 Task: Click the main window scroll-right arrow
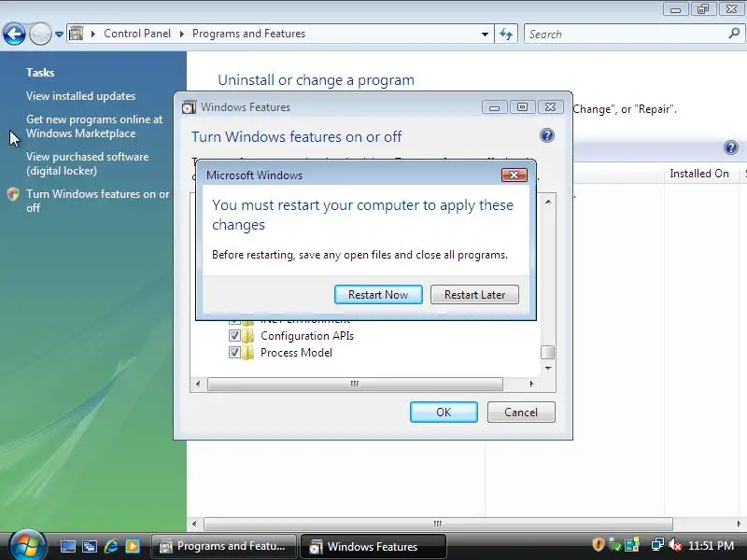[x=739, y=524]
